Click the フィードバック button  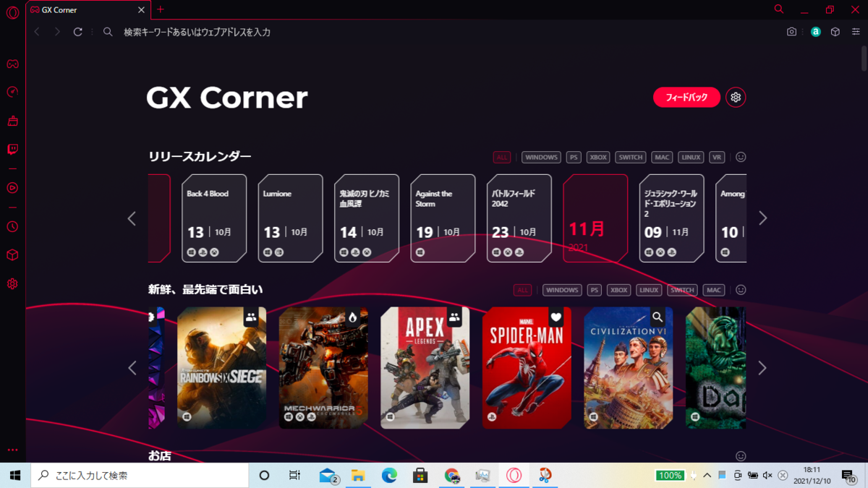click(686, 97)
